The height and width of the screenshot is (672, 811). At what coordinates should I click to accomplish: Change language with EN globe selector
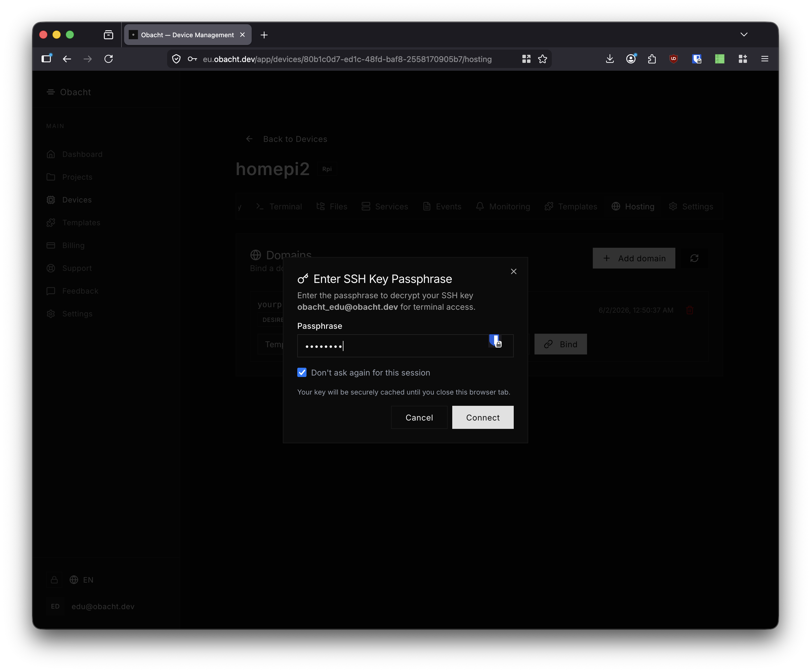81,580
